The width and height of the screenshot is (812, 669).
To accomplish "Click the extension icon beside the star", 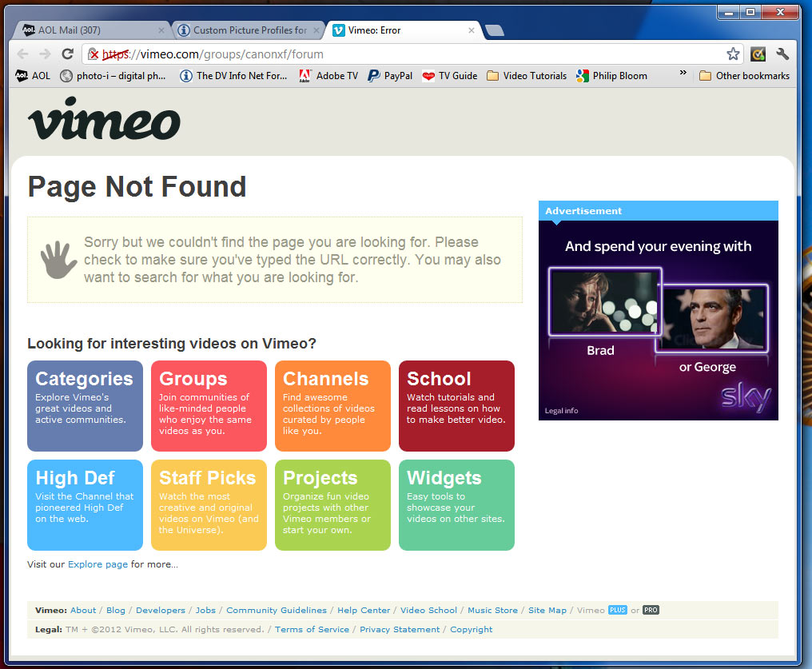I will [x=758, y=54].
